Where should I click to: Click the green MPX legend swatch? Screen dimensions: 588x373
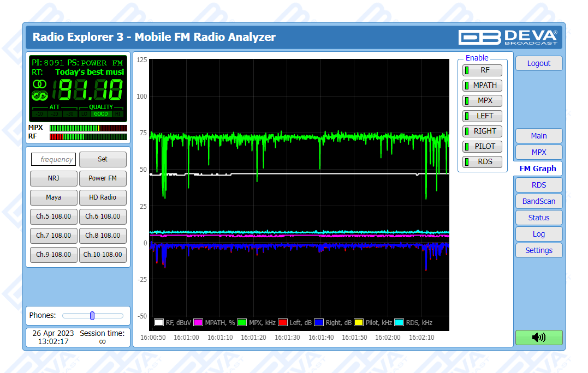click(242, 322)
